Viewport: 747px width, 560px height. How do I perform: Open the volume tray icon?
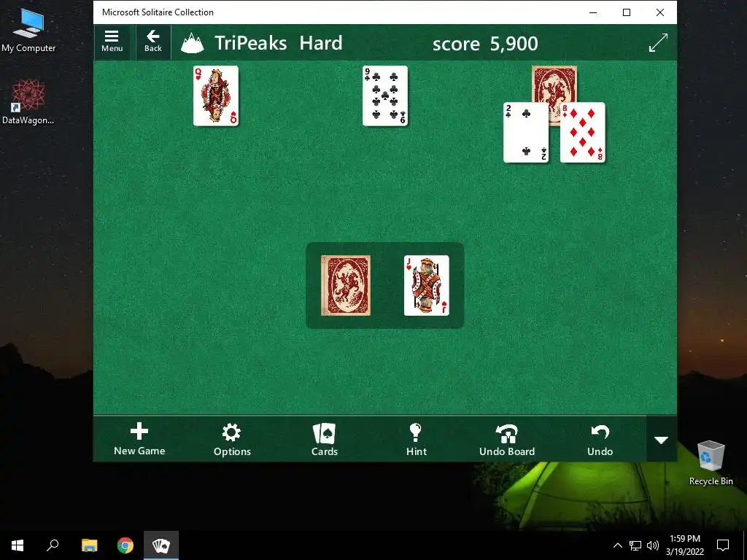[x=653, y=545]
